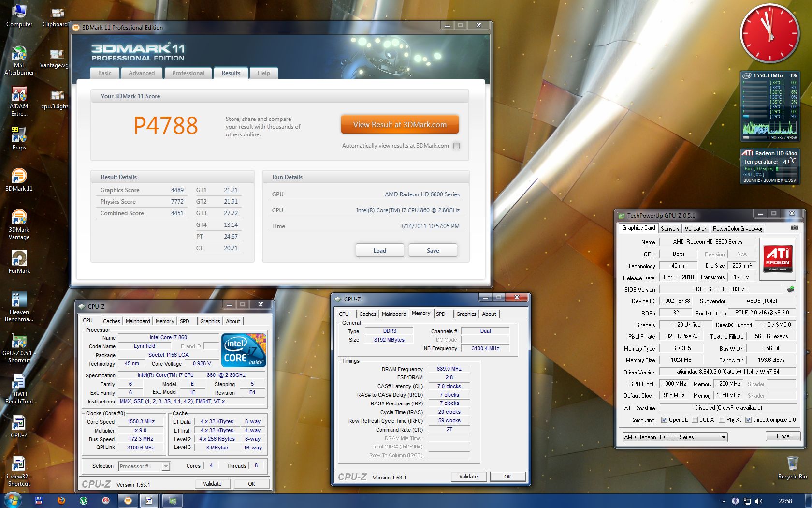Open the About tab in left CPU-Z window
This screenshot has width=812, height=508.
pos(233,321)
